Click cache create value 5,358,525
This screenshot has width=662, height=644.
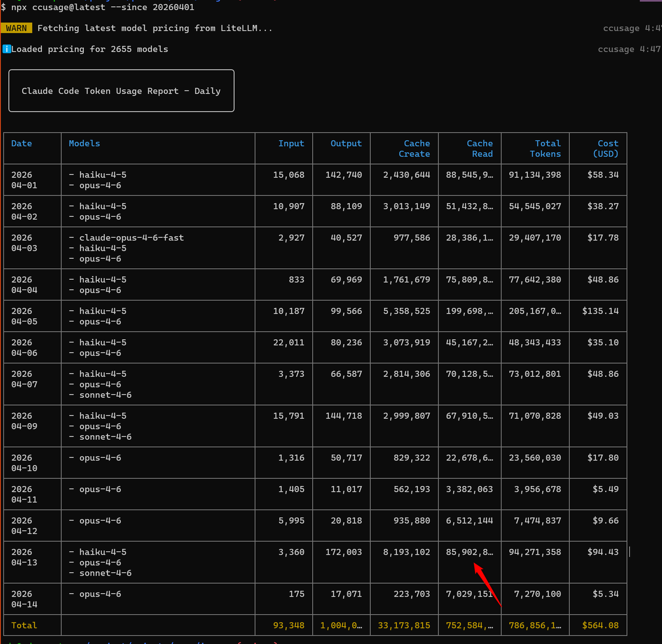pyautogui.click(x=407, y=311)
